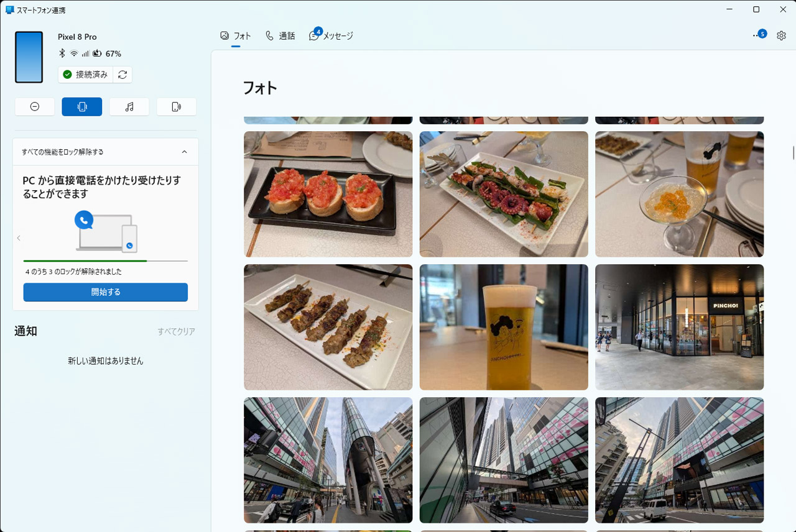Click the Wi-Fi status icon
This screenshot has height=532, width=796.
(72, 53)
